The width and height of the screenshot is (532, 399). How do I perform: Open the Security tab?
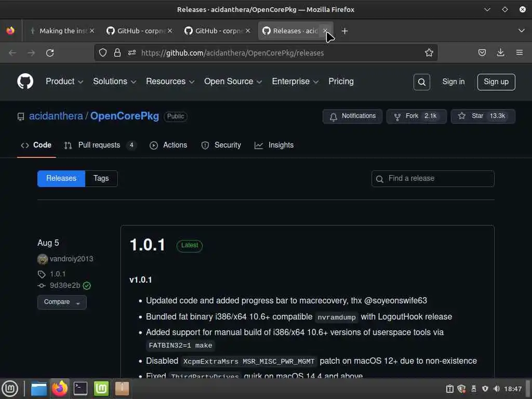[x=221, y=145]
